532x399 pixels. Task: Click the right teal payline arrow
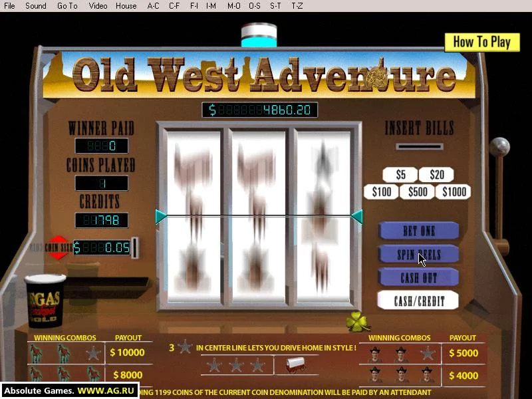point(357,217)
